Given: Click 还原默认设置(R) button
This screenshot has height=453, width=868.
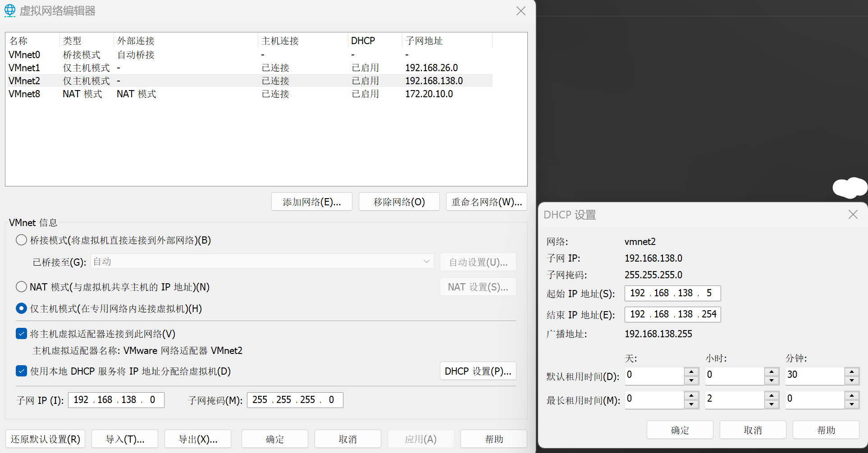Looking at the screenshot, I should [x=45, y=439].
